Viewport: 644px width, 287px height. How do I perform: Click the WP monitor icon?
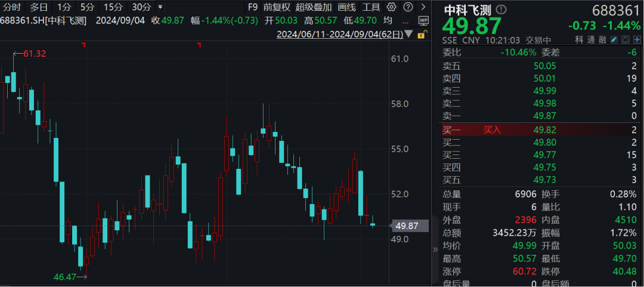[423, 20]
